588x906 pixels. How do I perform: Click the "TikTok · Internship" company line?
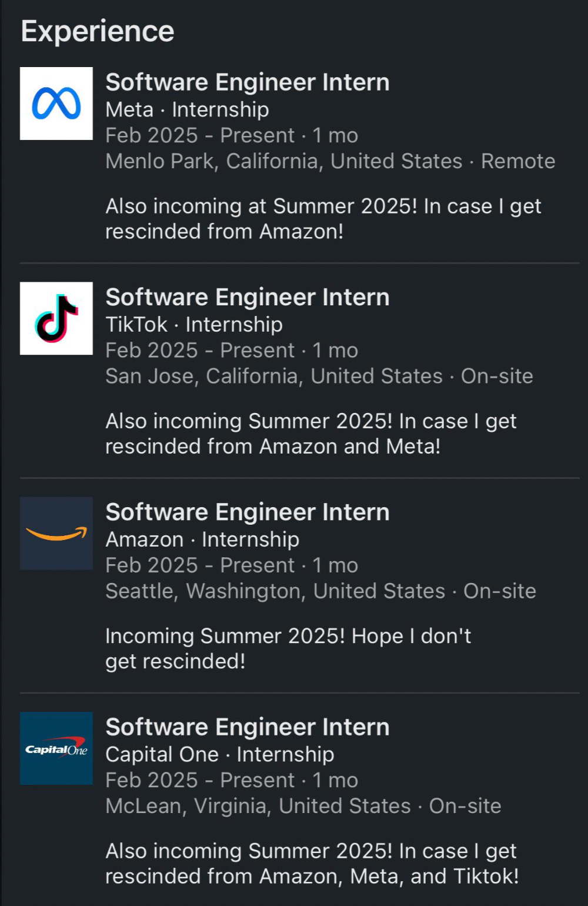point(194,324)
